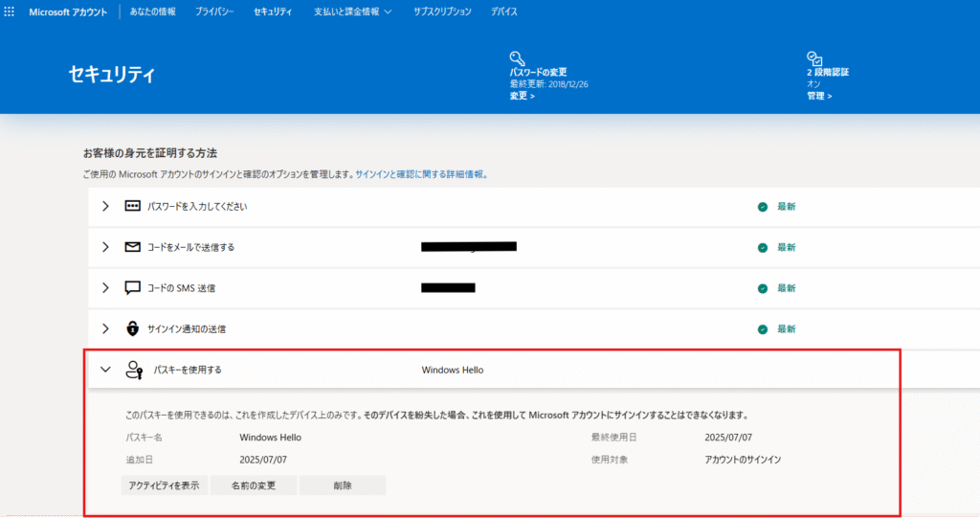Open あなたの情報 tab
This screenshot has height=518, width=980.
pos(152,11)
